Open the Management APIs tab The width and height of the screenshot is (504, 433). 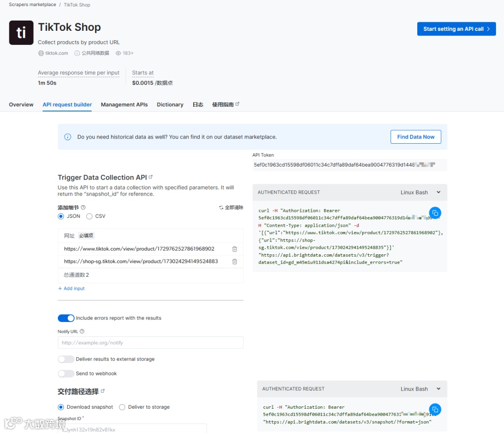click(x=125, y=105)
